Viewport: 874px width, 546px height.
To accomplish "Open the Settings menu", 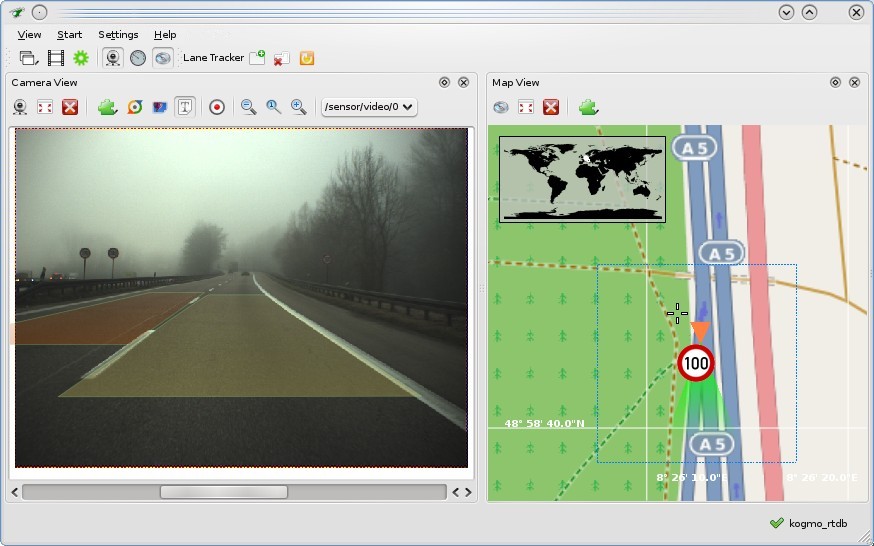I will pos(118,35).
